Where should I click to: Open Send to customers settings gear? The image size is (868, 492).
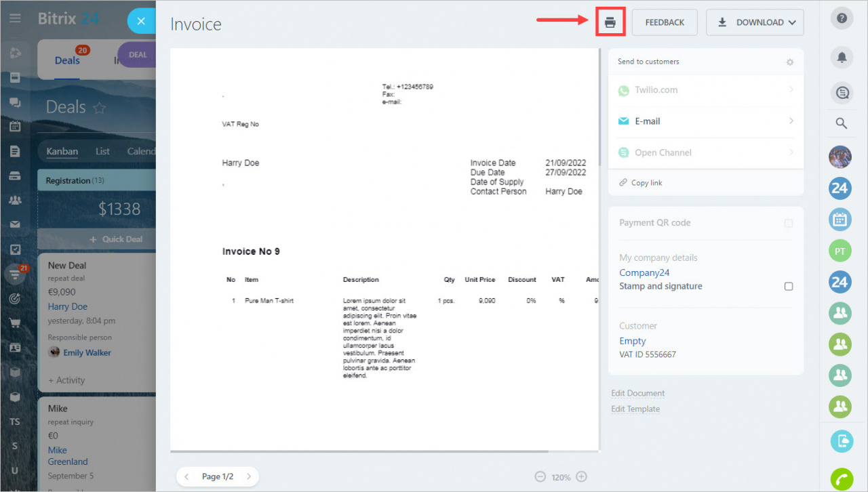click(790, 62)
